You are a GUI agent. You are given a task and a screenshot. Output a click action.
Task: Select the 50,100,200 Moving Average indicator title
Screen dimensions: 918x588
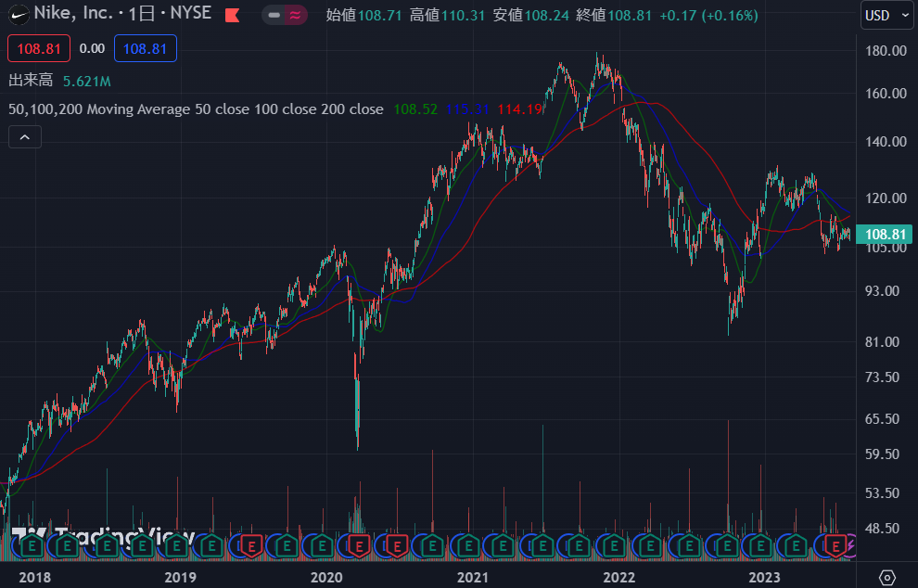(x=197, y=109)
